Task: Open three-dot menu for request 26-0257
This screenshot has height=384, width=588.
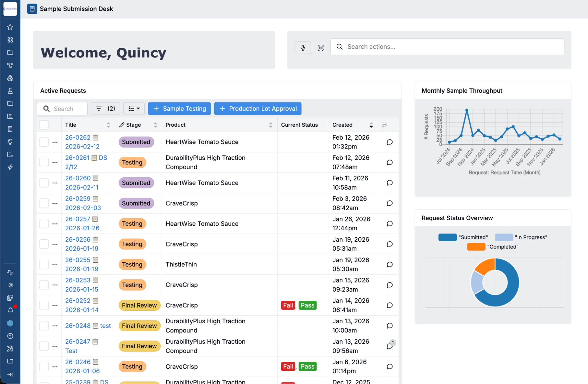Action: [55, 224]
